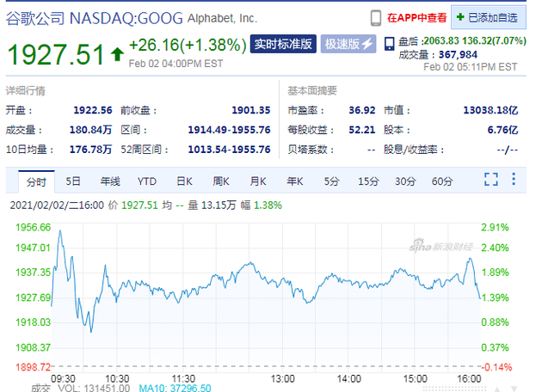Image resolution: width=542 pixels, height=392 pixels.
Task: Select the YTD chart tab
Action: 147,181
